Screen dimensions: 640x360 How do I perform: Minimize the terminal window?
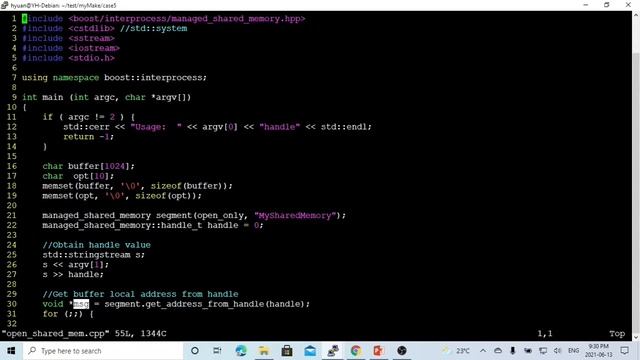point(586,5)
